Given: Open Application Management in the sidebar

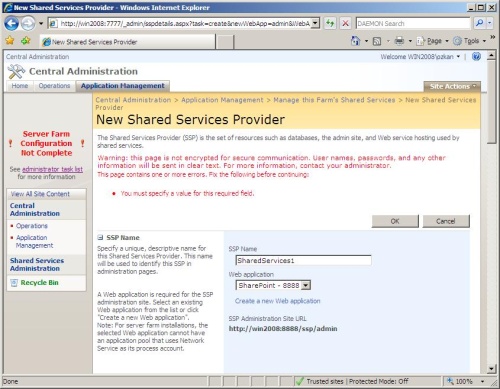Looking at the screenshot, I should click(34, 241).
